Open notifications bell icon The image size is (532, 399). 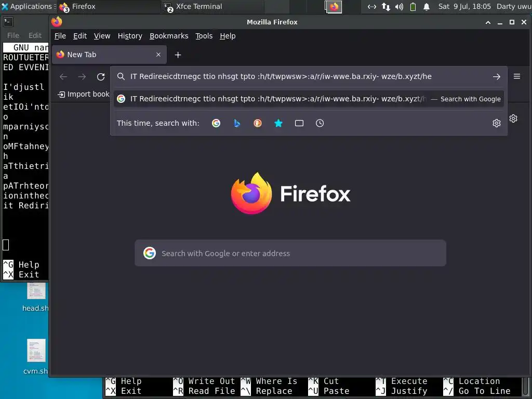[x=427, y=6]
